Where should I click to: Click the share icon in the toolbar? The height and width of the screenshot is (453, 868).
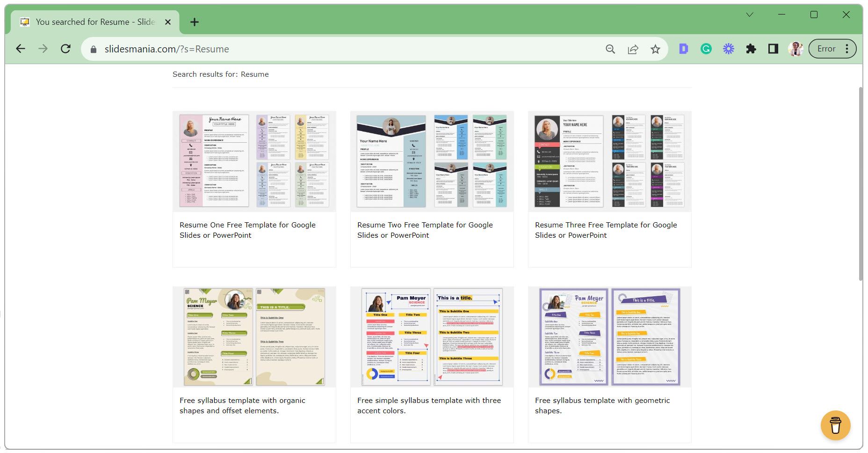point(633,49)
